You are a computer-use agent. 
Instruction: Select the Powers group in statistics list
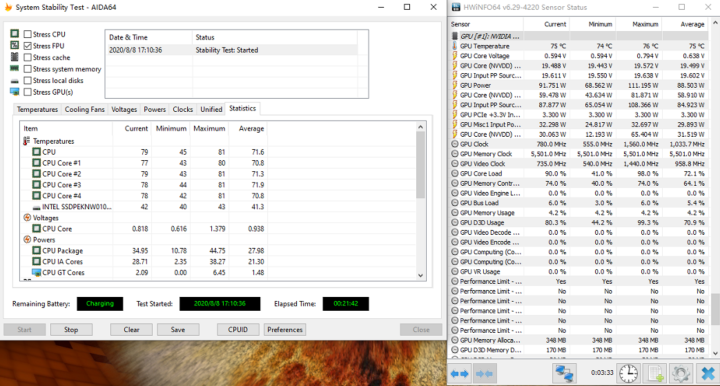click(x=44, y=240)
